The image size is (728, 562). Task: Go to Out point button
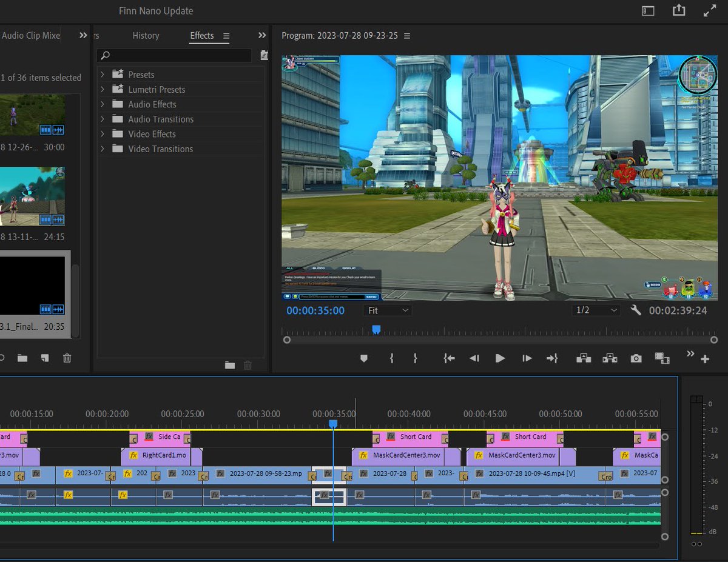pyautogui.click(x=552, y=358)
